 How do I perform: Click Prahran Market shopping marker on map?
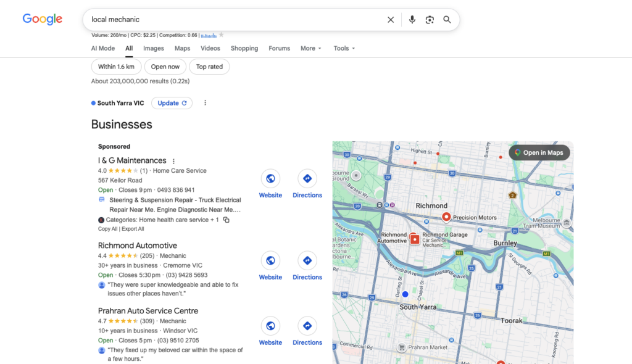tap(401, 347)
